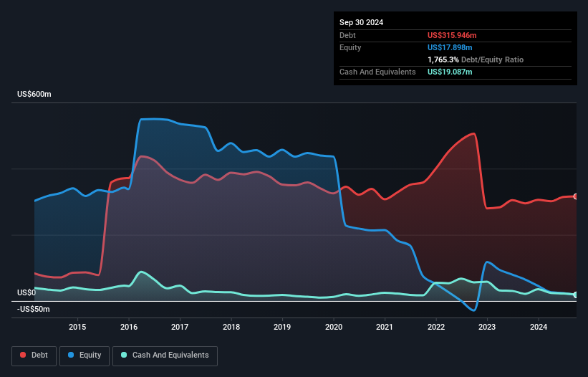Click the US$0 y-axis label
This screenshot has width=588, height=377.
pyautogui.click(x=26, y=292)
